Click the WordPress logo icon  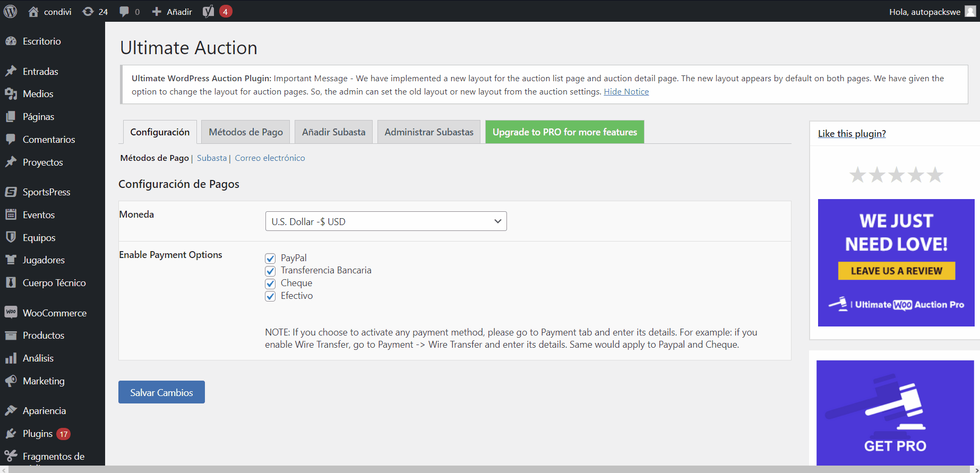[11, 11]
